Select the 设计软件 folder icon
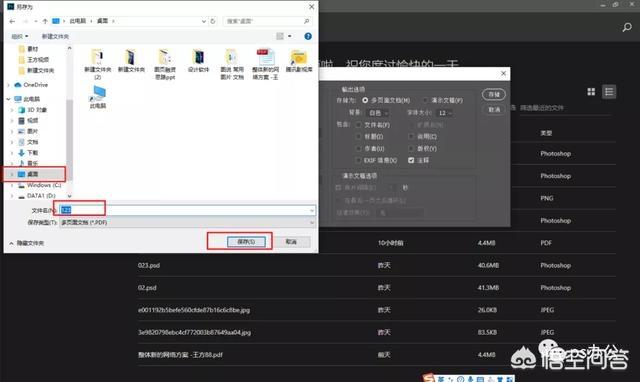 [198, 61]
